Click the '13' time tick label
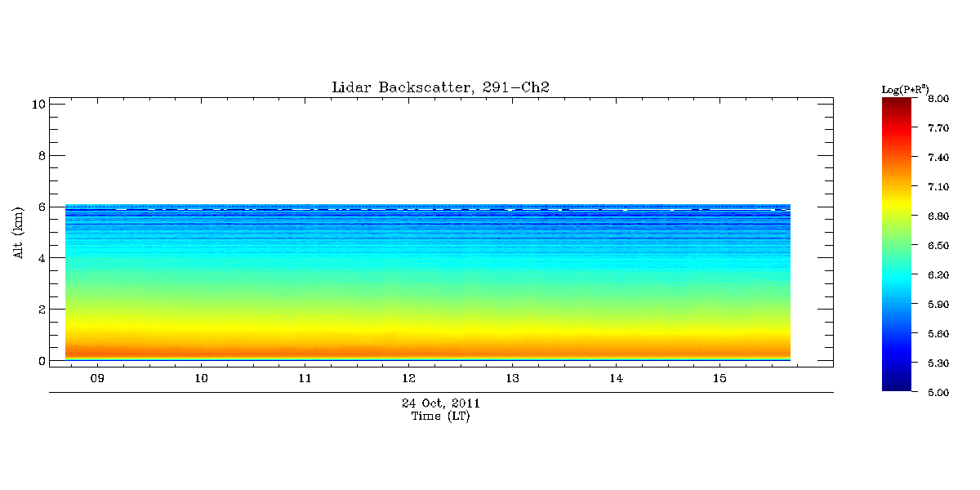The image size is (980, 490). (512, 378)
